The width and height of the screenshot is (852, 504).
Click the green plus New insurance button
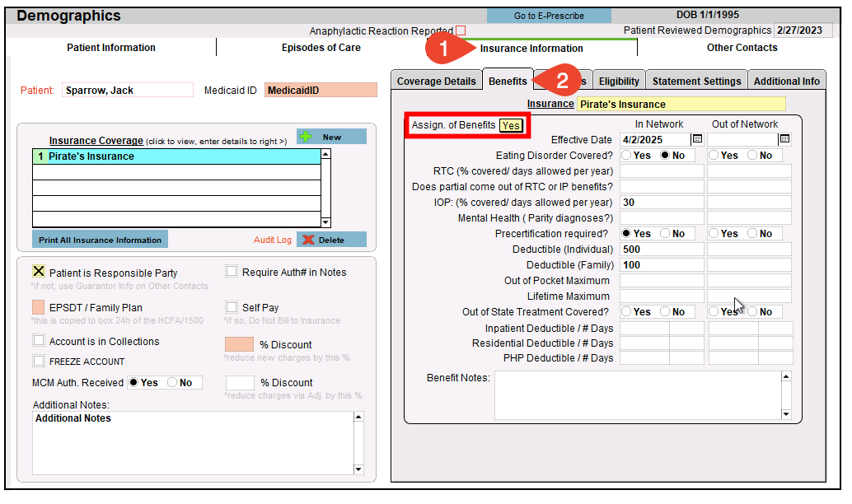point(331,137)
